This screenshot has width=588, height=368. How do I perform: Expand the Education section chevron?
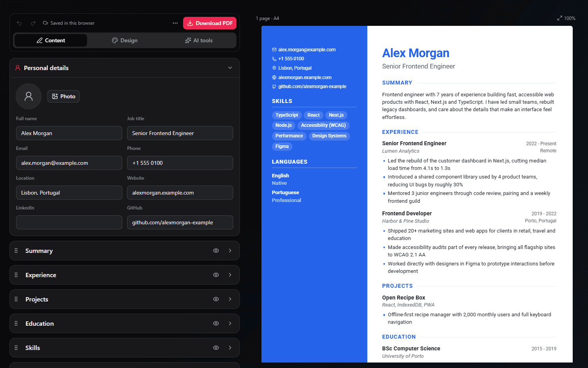click(230, 323)
